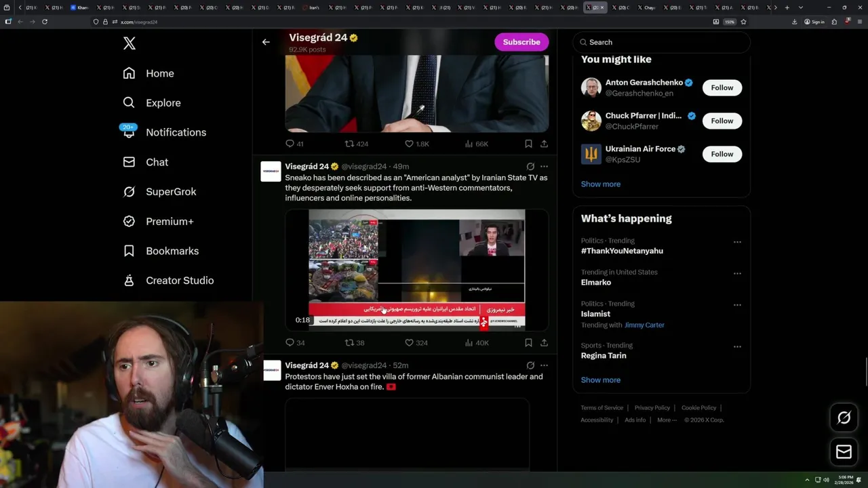The height and width of the screenshot is (488, 868).
Task: Open the Regina Tarin trend
Action: (x=604, y=356)
